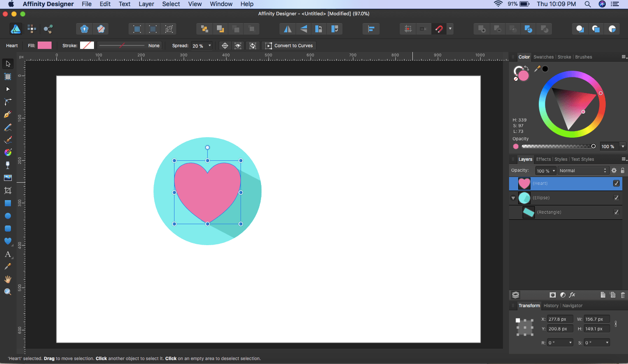Choose the Ellipse shape tool

pyautogui.click(x=7, y=216)
